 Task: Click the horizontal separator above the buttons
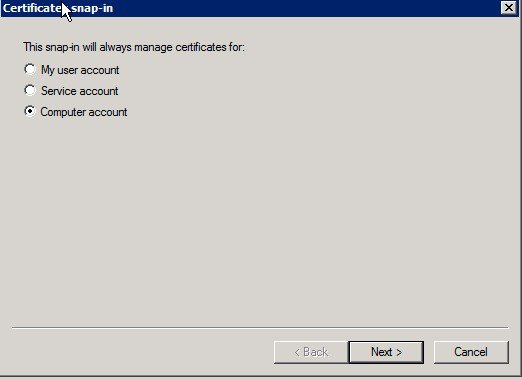point(260,328)
